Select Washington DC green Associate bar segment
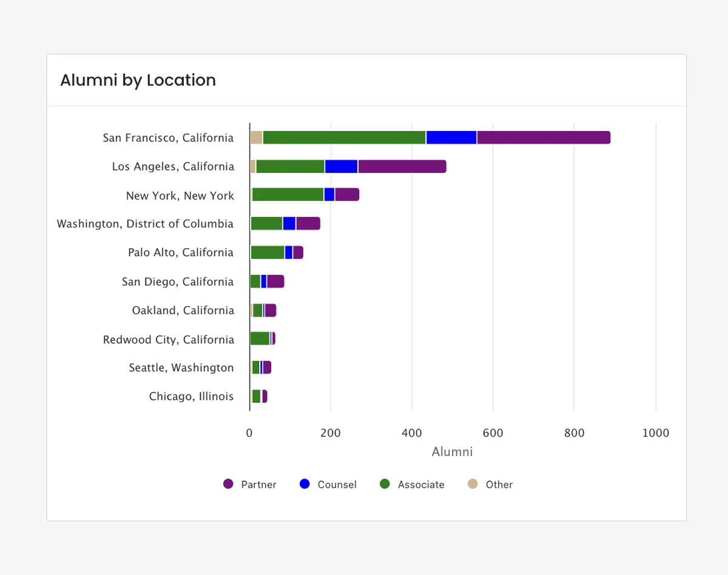728x575 pixels. pos(266,223)
